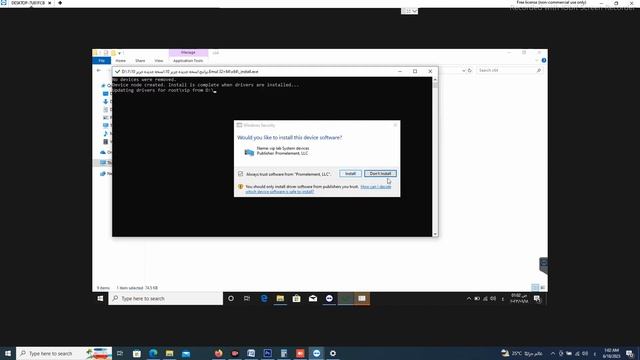Show hidden icons in host system tray
The image size is (640, 360).
point(553,353)
